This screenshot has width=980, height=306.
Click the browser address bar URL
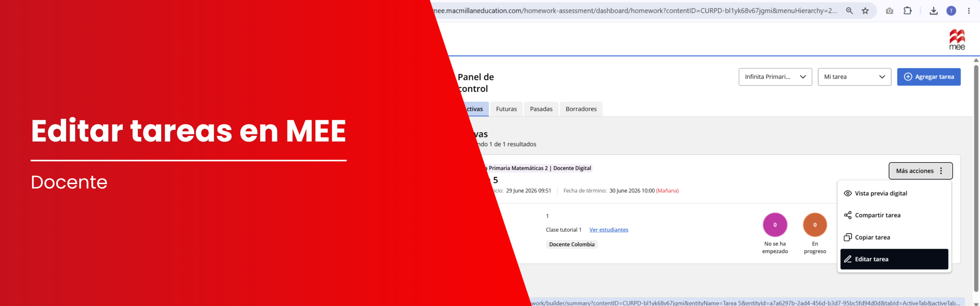tap(635, 11)
